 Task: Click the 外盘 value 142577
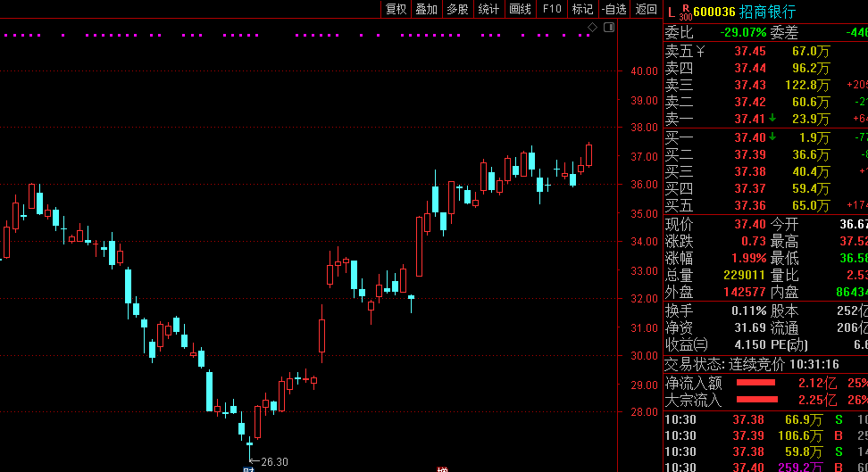745,292
